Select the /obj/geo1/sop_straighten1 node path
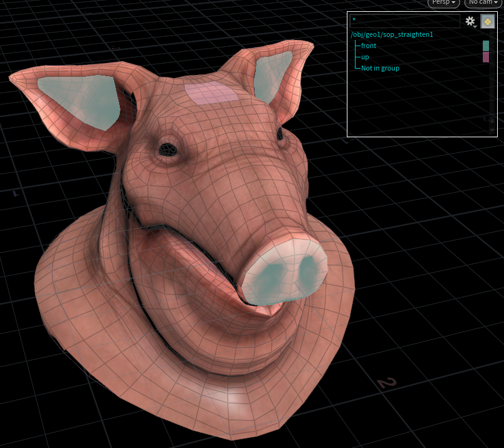Screen dimensions: 504x448 click(392, 34)
